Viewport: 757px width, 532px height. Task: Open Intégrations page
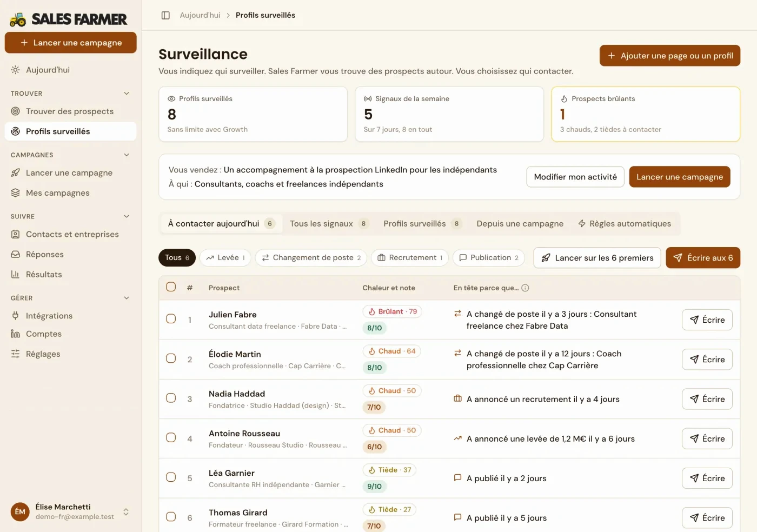pyautogui.click(x=70, y=316)
